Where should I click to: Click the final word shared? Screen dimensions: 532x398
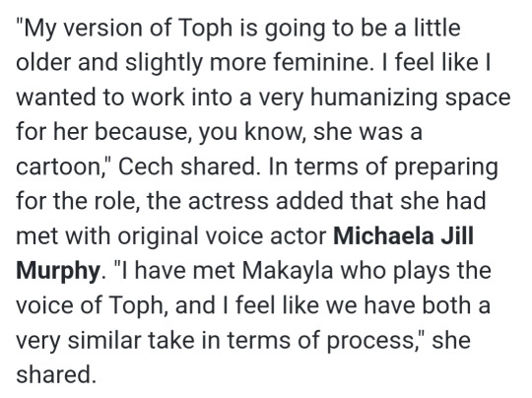point(53,374)
